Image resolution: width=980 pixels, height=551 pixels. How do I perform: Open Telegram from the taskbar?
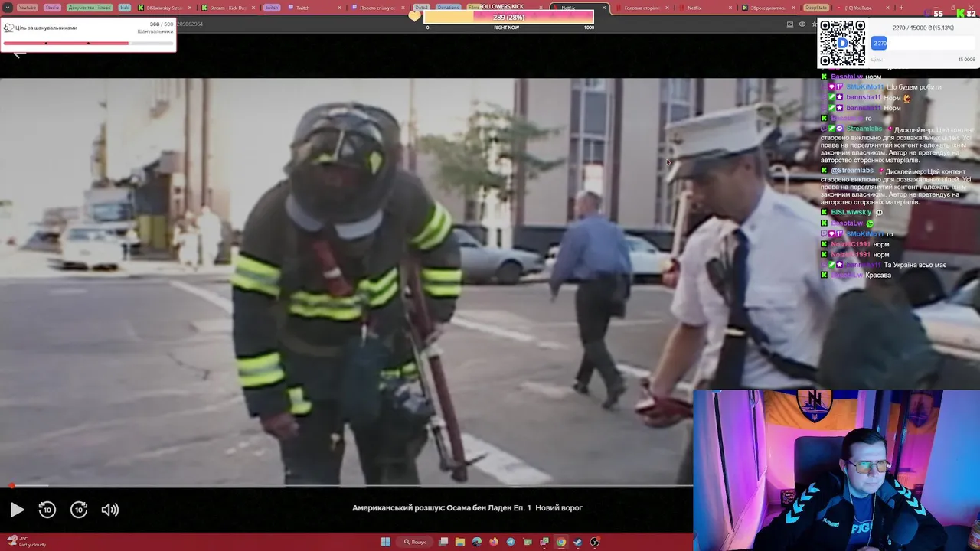[511, 542]
